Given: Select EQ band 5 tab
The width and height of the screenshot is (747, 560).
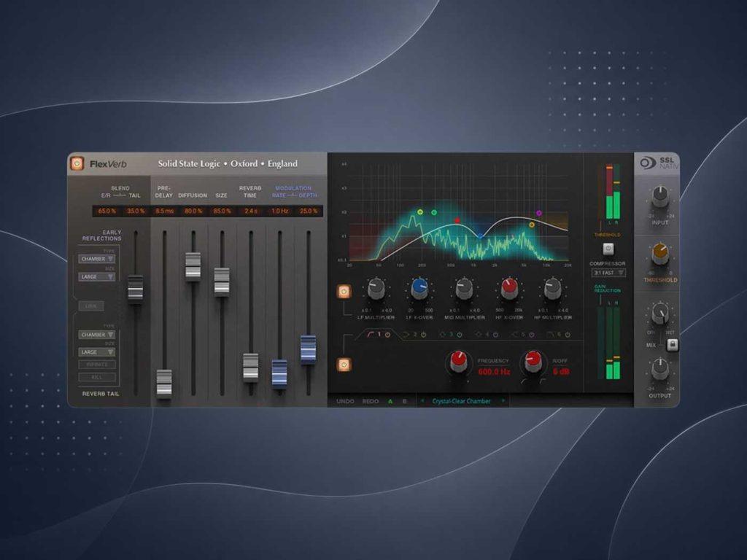Looking at the screenshot, I should 519,335.
